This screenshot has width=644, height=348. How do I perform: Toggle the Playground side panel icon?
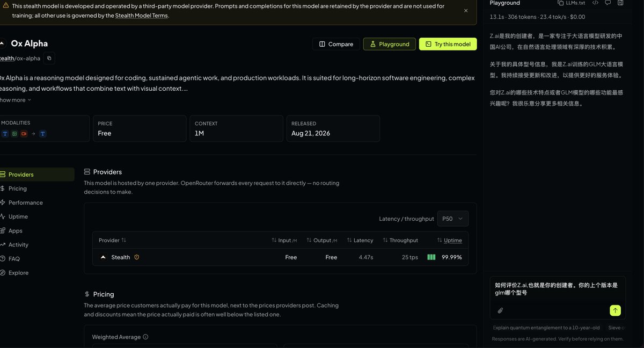[x=620, y=3]
